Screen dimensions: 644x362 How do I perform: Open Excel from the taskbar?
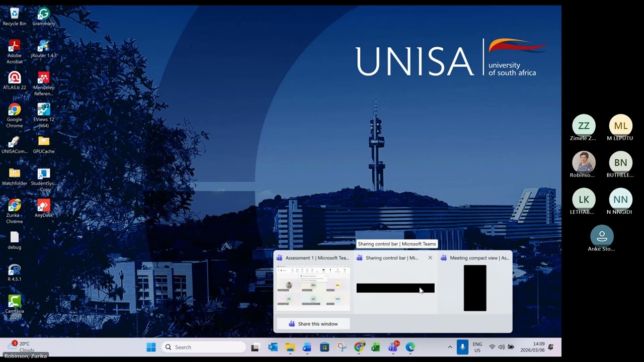(x=376, y=347)
